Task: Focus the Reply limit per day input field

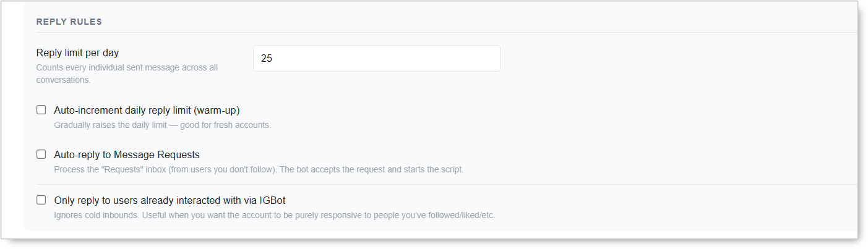Action: (x=376, y=58)
